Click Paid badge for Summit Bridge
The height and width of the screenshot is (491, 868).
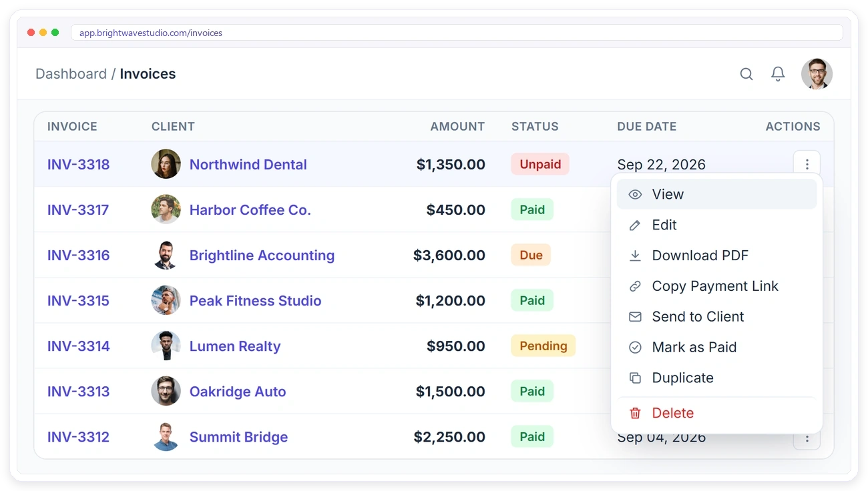click(532, 436)
